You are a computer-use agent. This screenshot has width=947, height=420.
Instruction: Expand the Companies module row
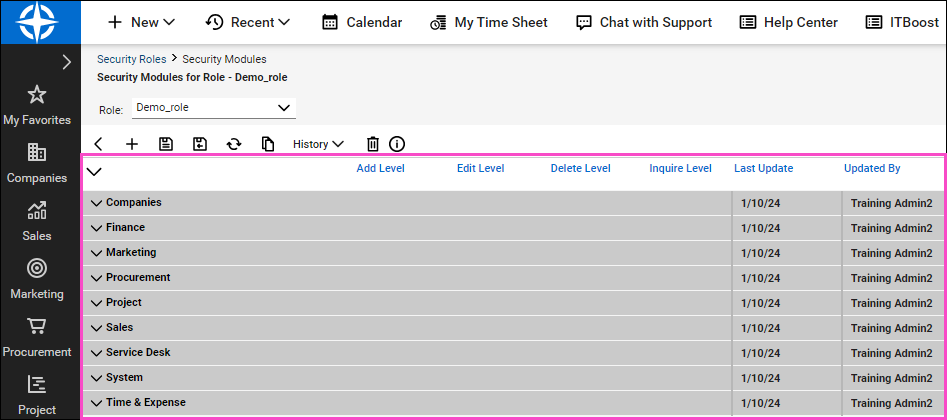(x=96, y=203)
